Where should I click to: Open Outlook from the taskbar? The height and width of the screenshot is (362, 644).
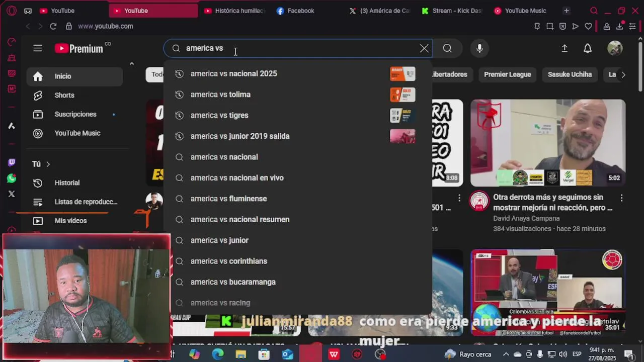(x=287, y=354)
